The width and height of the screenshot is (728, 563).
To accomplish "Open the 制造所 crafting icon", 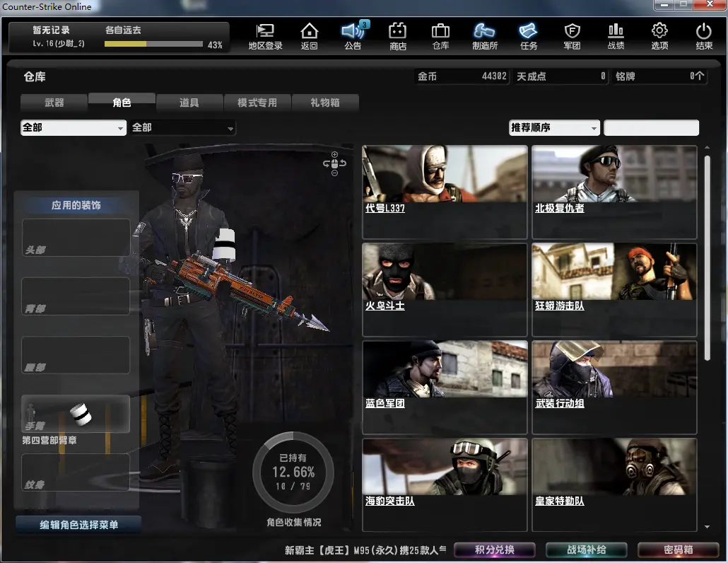I will [x=484, y=36].
